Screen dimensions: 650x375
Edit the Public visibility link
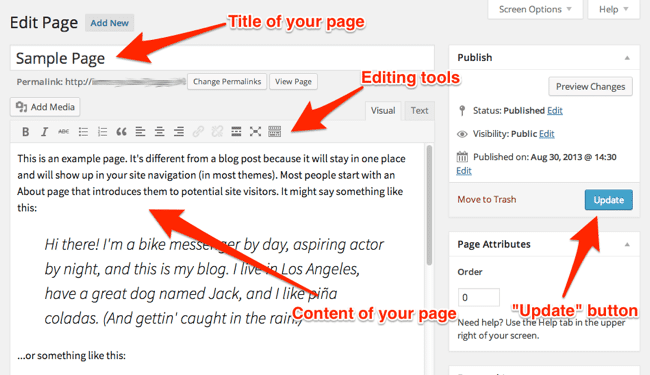[x=546, y=134]
